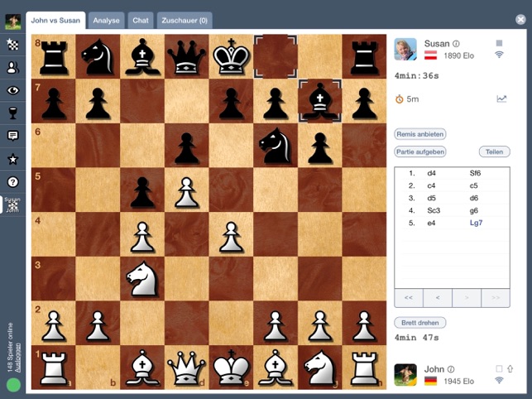The width and height of the screenshot is (532, 399).
Task: Click the eye spectate icon in sidebar
Action: (12, 90)
